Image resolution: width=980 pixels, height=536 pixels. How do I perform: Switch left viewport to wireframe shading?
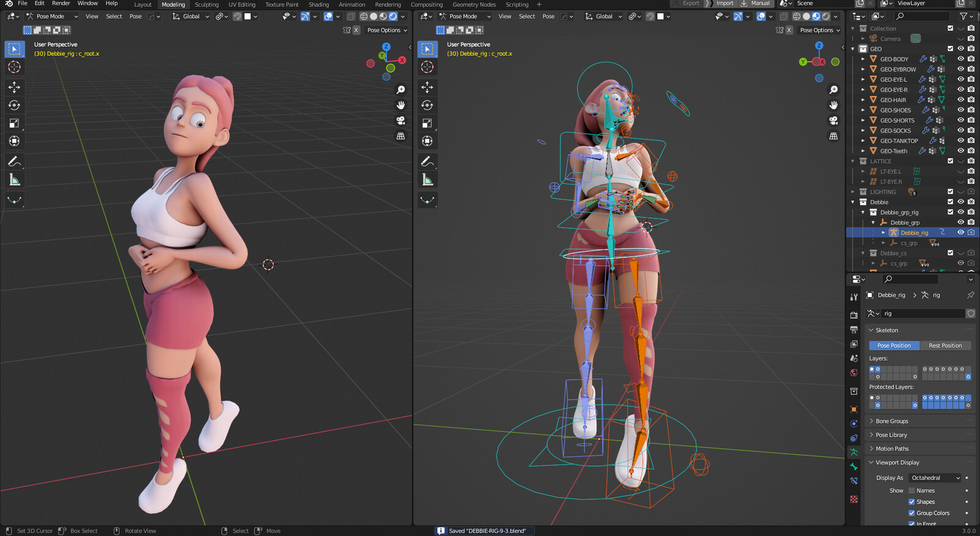364,17
